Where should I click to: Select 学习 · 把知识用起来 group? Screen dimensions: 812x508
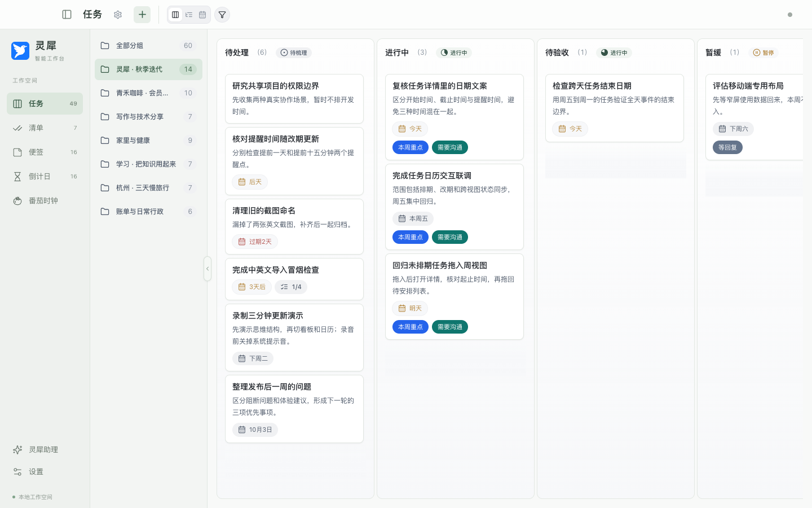pyautogui.click(x=148, y=164)
